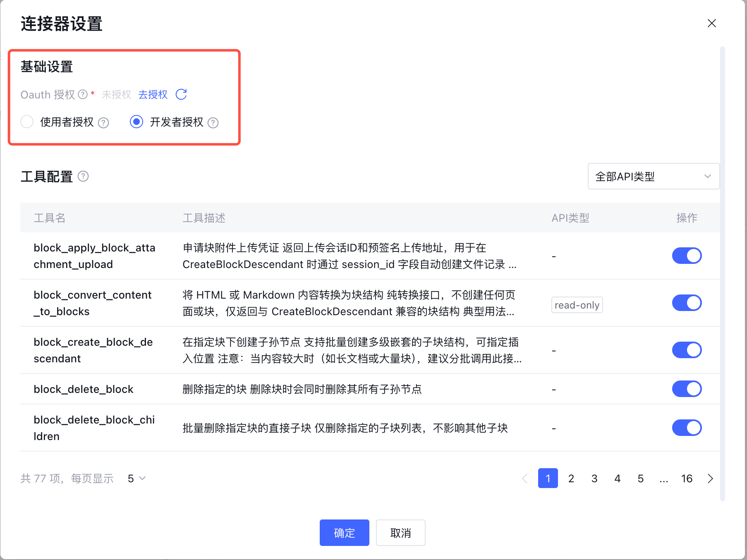
Task: Disable the block_delete_block switch
Action: tap(687, 389)
